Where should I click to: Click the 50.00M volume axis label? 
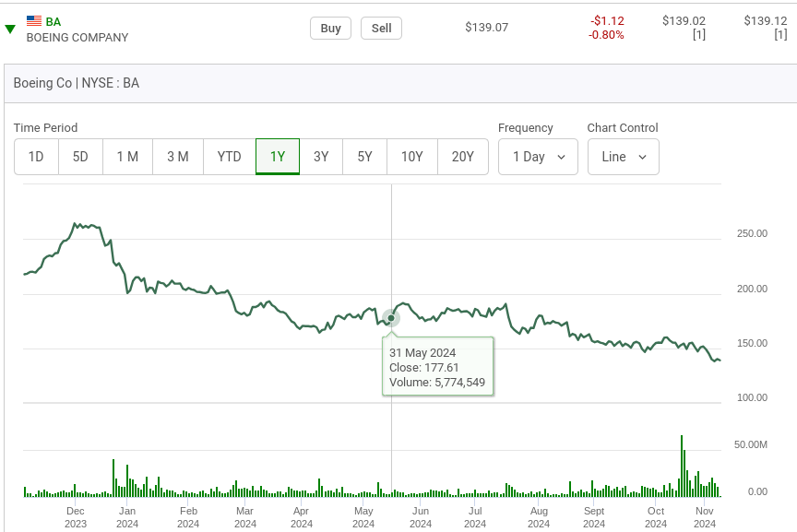coord(750,444)
